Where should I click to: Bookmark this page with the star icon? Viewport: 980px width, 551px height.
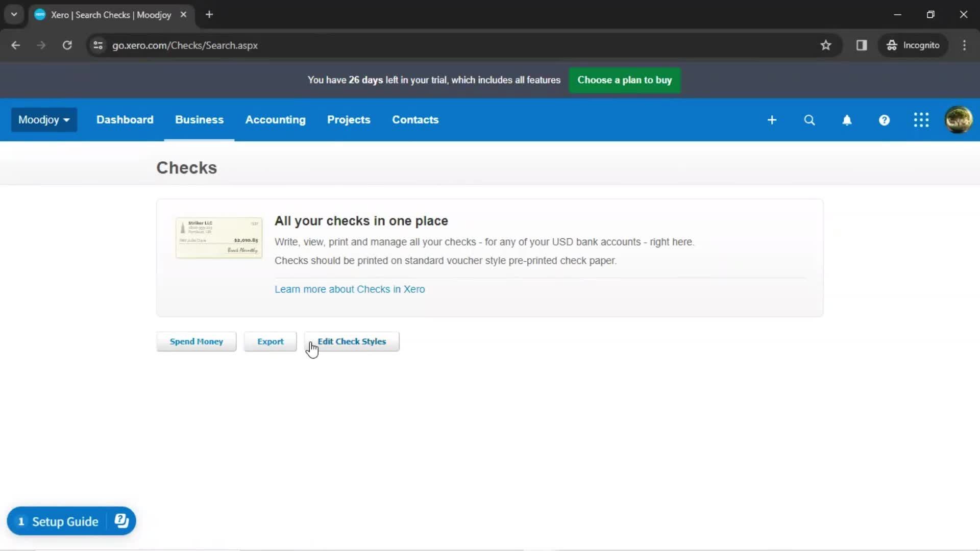pyautogui.click(x=826, y=45)
